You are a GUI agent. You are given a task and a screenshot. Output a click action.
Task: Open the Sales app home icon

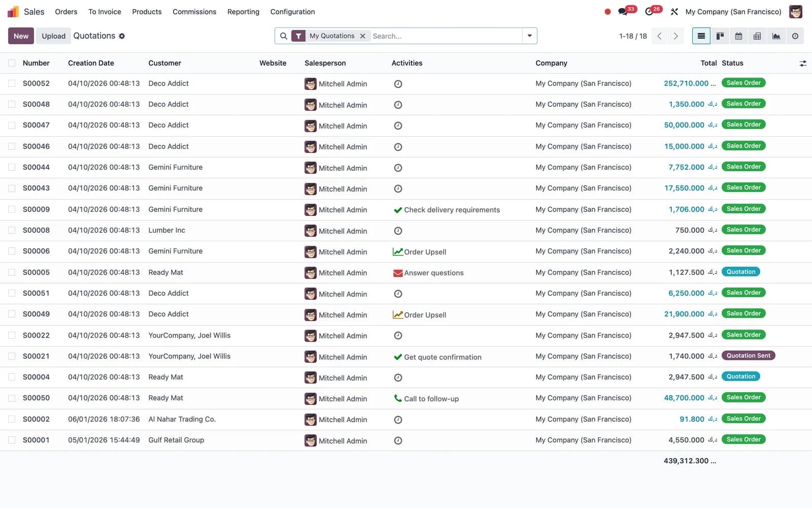[x=13, y=12]
